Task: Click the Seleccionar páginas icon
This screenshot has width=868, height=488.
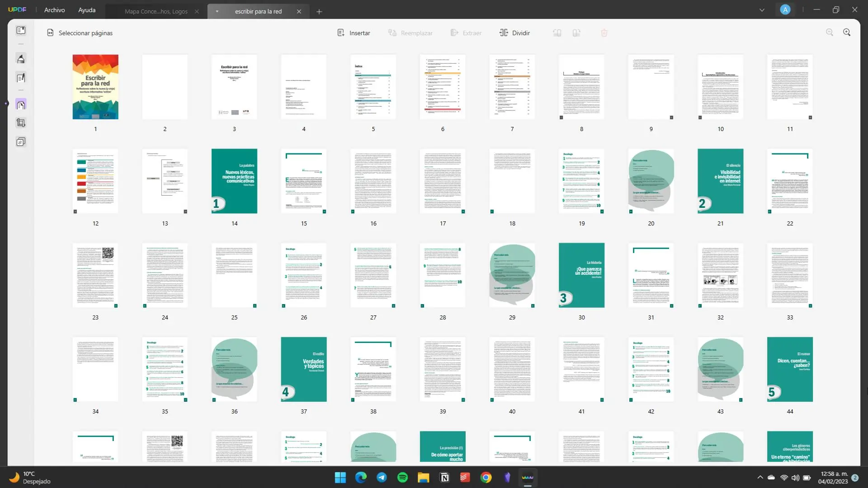Action: [x=50, y=33]
